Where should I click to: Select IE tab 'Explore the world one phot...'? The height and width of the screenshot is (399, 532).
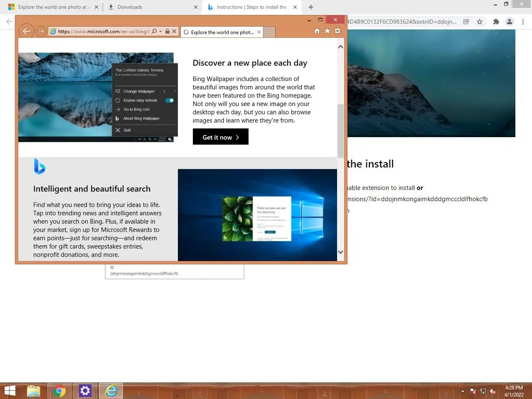(x=222, y=32)
